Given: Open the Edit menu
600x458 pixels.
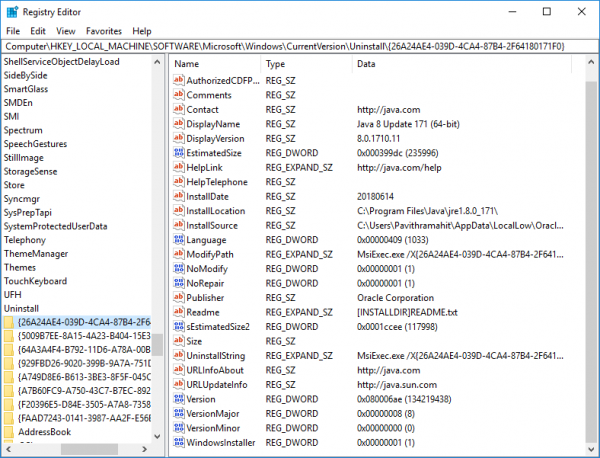Looking at the screenshot, I should click(x=38, y=31).
